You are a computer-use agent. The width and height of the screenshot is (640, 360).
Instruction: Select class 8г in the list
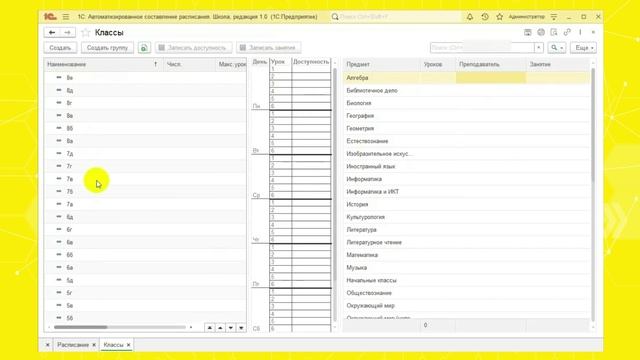click(x=145, y=103)
